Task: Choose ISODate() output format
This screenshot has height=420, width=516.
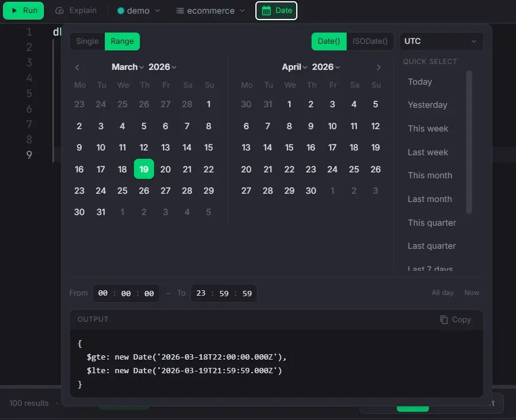Action: point(370,41)
